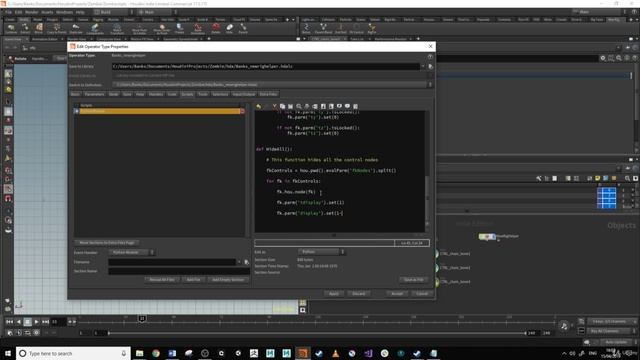Click the Play forward button in the playbar
This screenshot has height=360, width=640.
36,322
